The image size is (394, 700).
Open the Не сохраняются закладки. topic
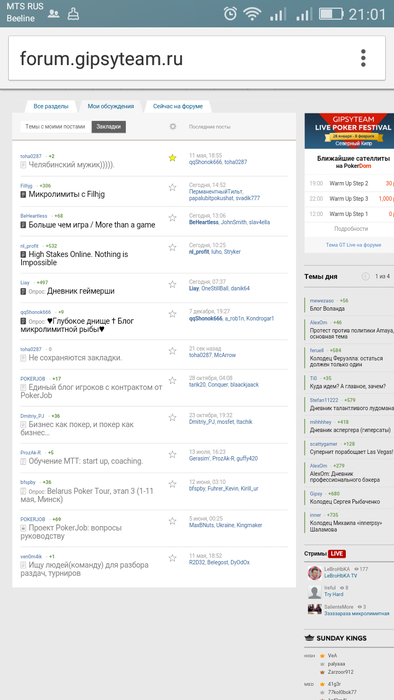[75, 358]
